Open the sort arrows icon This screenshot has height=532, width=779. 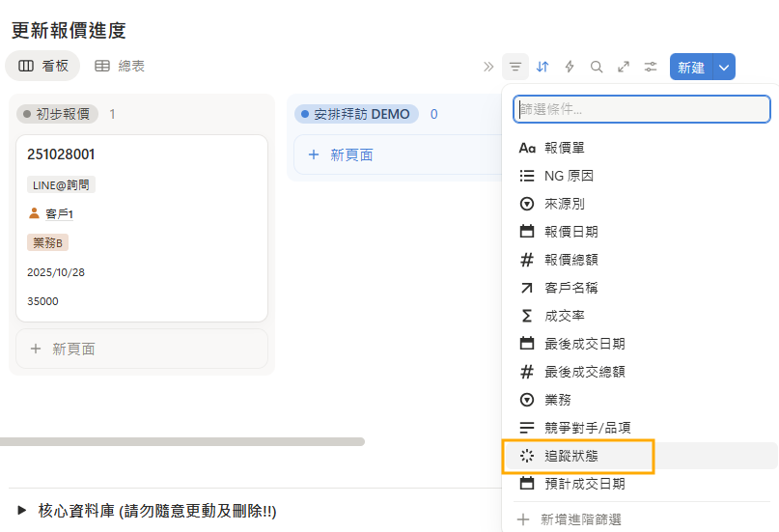tap(543, 67)
